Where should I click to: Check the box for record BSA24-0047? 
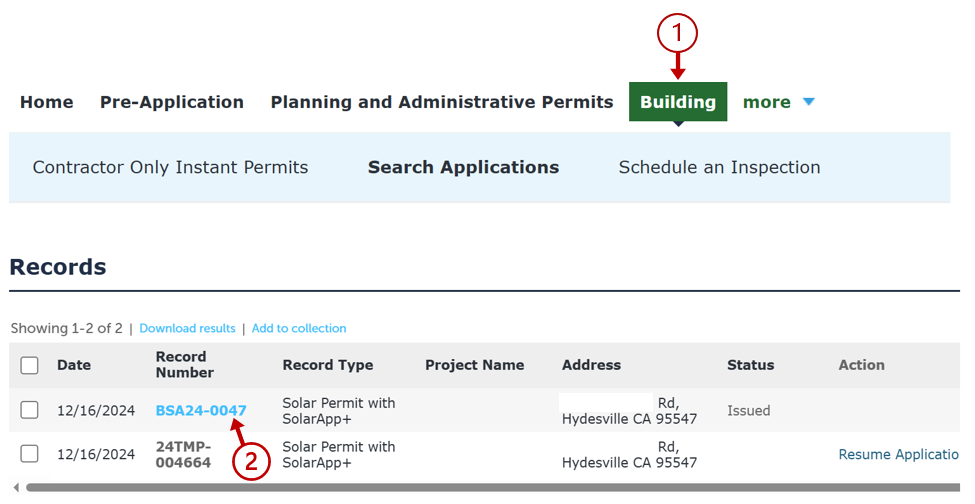(x=30, y=410)
